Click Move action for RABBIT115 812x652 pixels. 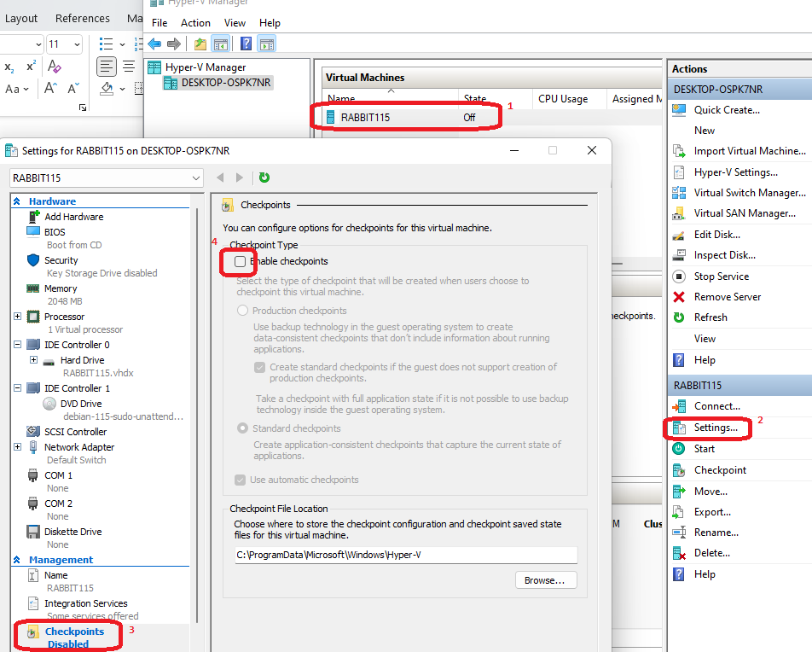click(710, 492)
